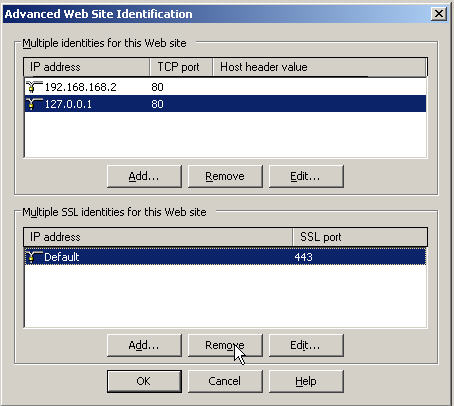The width and height of the screenshot is (454, 406).
Task: Edit the selected TCP identity
Action: click(x=306, y=176)
